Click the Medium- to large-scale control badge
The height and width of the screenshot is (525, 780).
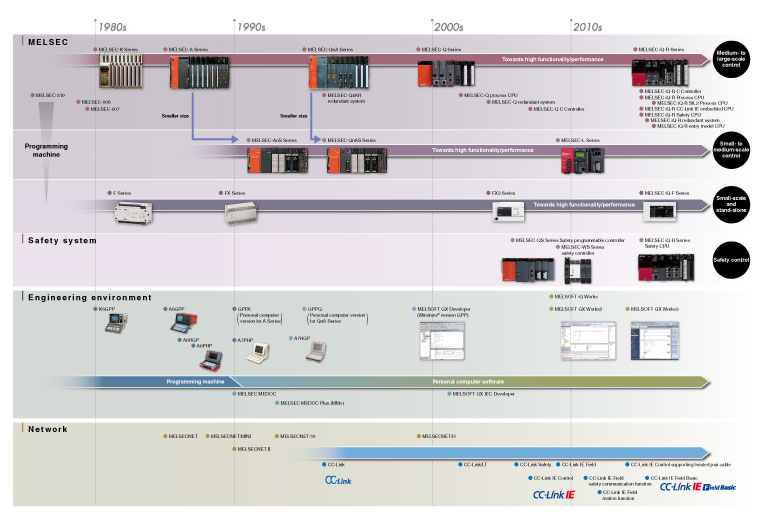tap(732, 58)
